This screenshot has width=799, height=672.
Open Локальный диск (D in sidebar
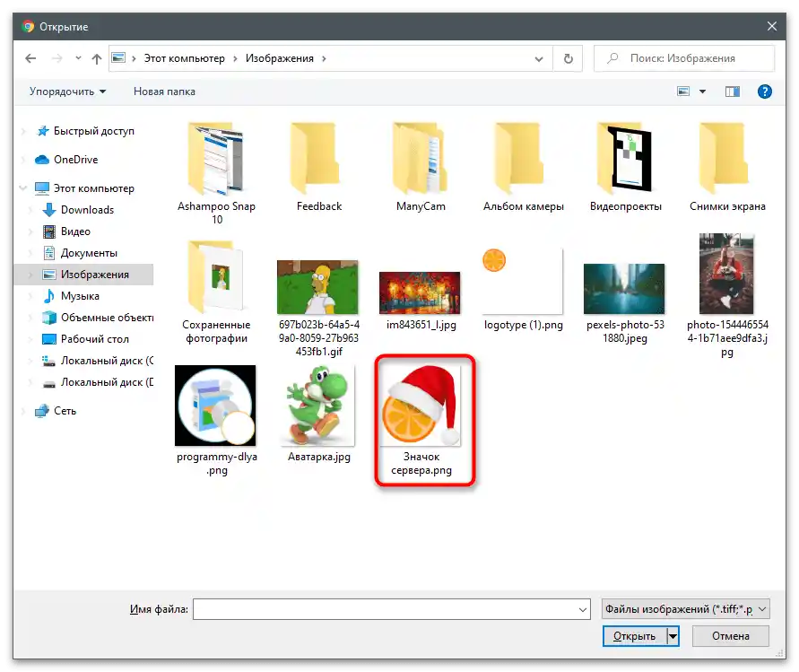[107, 382]
